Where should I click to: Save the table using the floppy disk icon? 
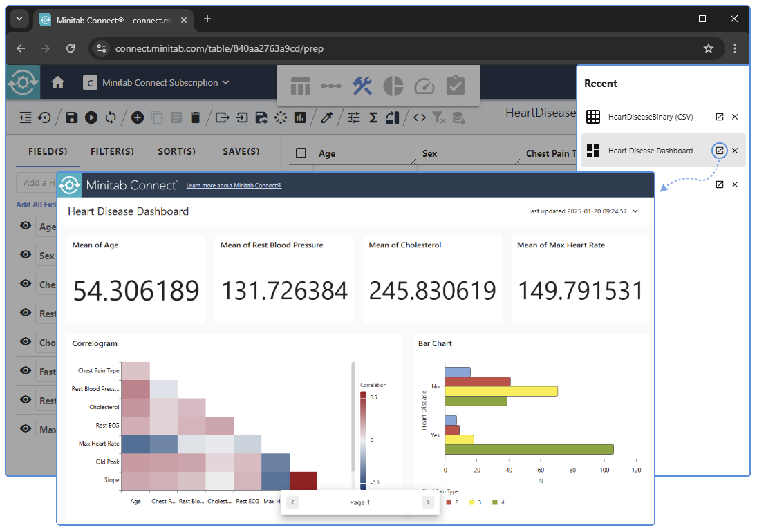point(71,117)
